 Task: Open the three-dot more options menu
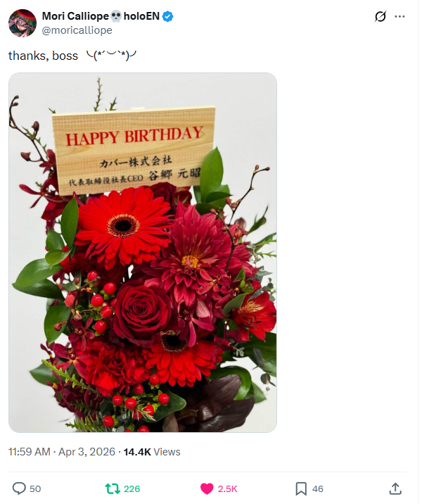click(x=399, y=16)
